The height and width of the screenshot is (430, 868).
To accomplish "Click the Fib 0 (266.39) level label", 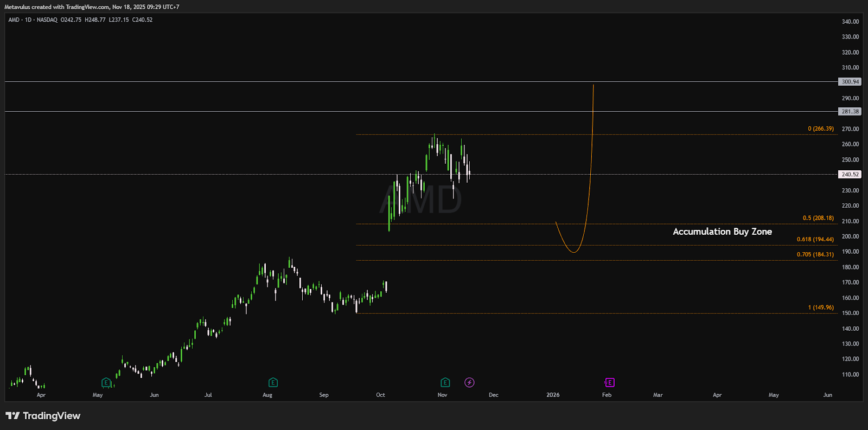I will [x=820, y=129].
